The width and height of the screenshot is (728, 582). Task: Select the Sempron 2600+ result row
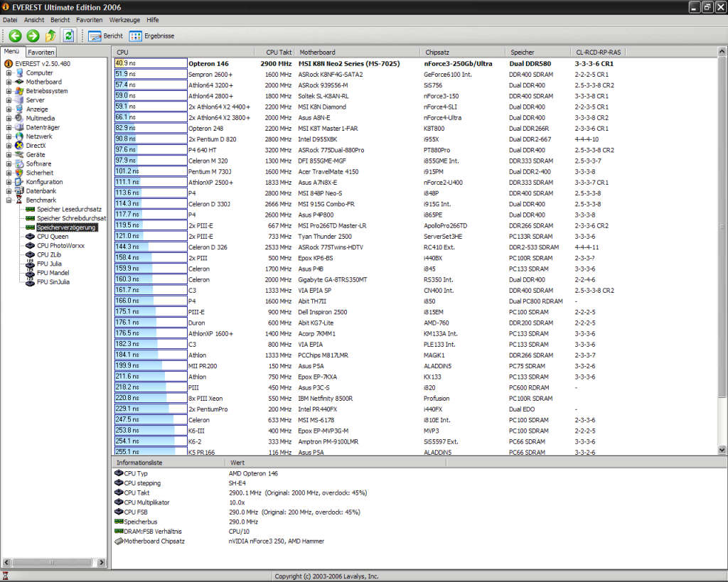pyautogui.click(x=415, y=74)
